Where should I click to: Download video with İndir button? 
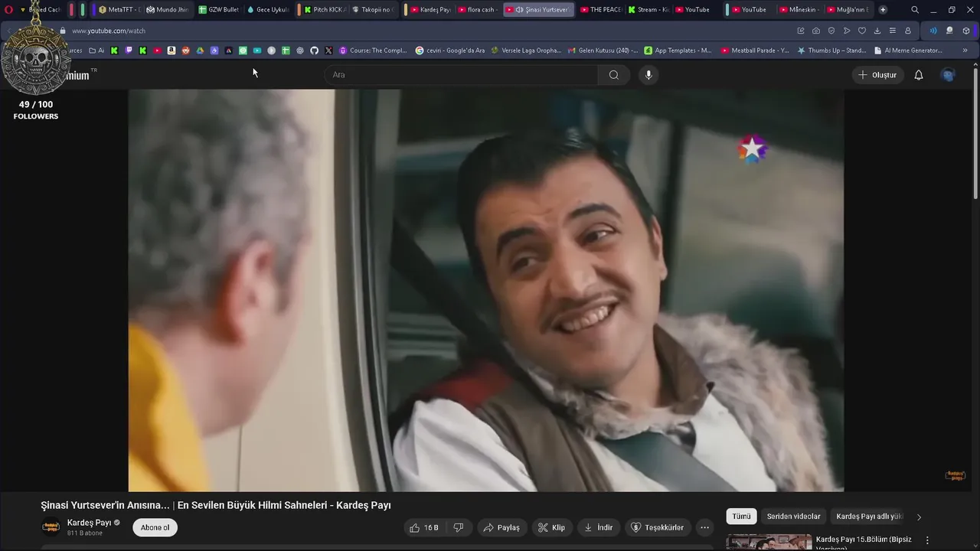(598, 527)
